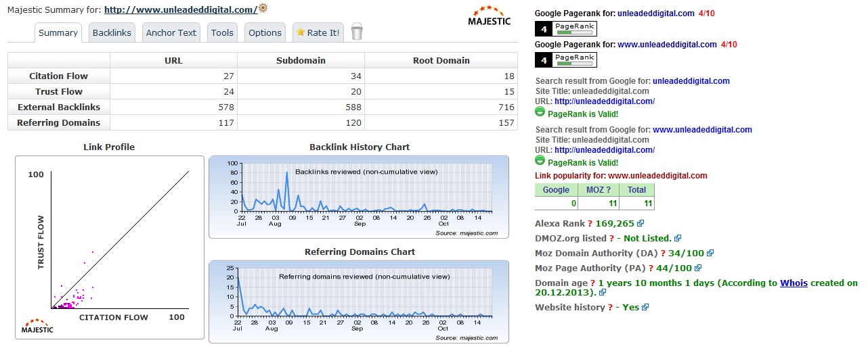Switch to the Summary tab
Viewport: 868px width, 357px height.
click(58, 32)
